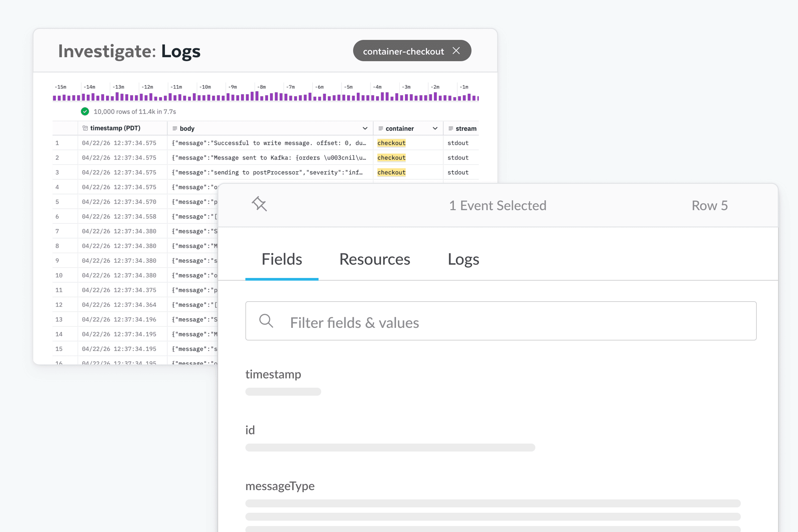Select row 11 timestamp 12:37:34.375
Image resolution: width=798 pixels, height=532 pixels.
(119, 290)
